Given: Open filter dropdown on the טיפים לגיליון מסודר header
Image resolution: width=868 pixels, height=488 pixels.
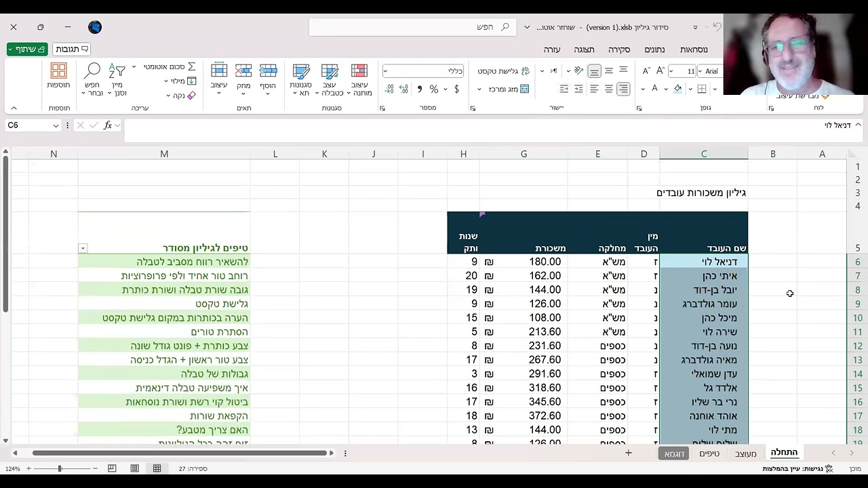Looking at the screenshot, I should click(83, 249).
